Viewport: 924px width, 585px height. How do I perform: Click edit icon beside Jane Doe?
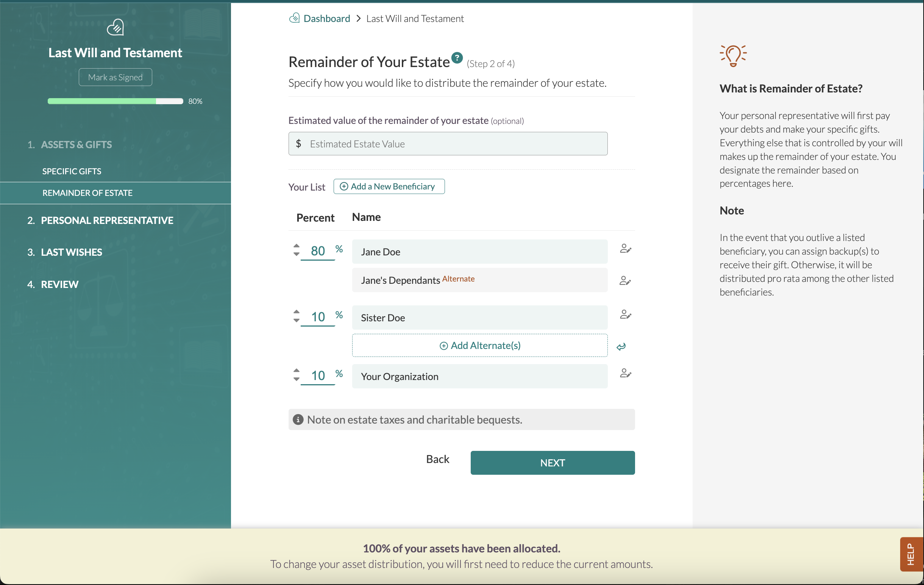(625, 249)
